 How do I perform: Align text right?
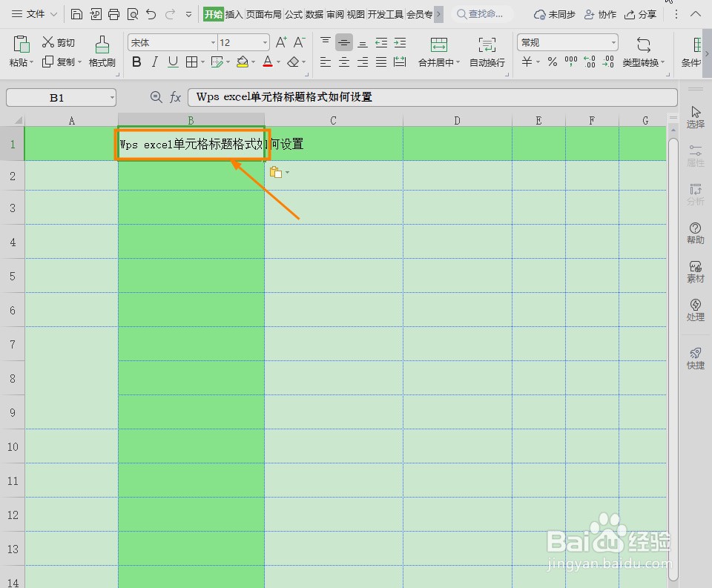coord(363,62)
